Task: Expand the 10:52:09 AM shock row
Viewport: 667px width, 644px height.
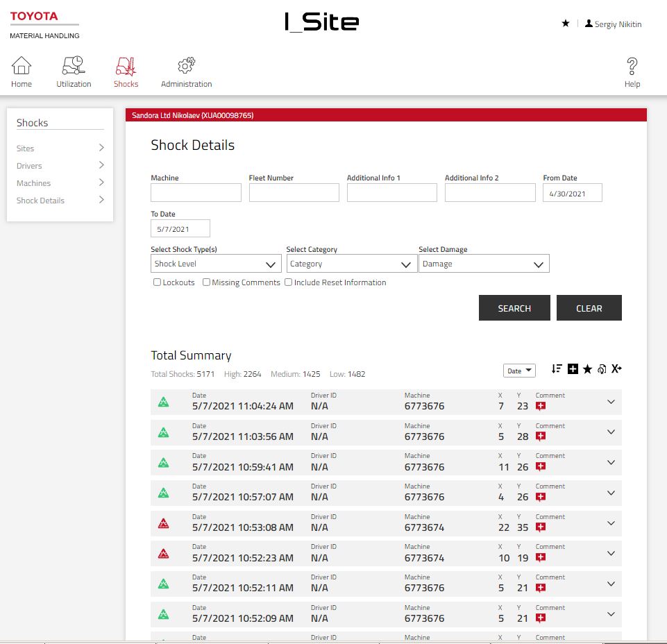Action: click(x=611, y=614)
